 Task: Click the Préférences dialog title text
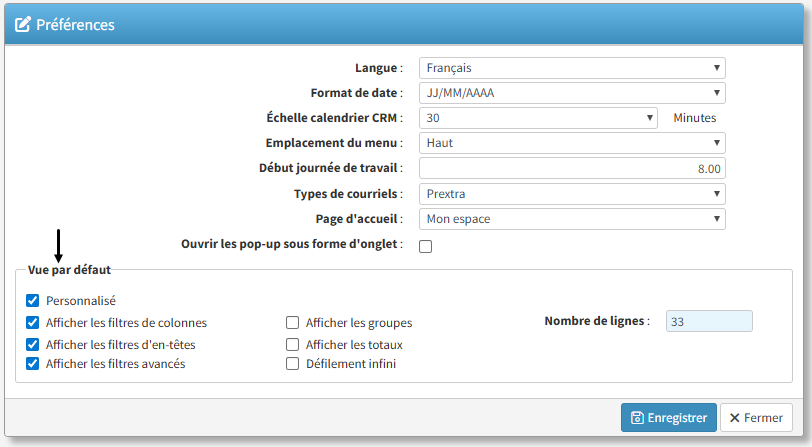coord(75,24)
